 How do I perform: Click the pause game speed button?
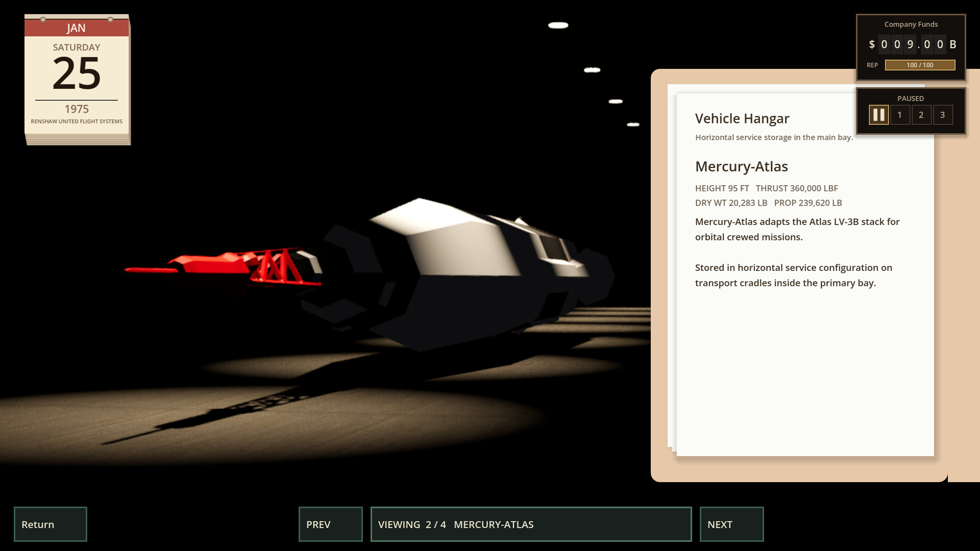pyautogui.click(x=878, y=115)
